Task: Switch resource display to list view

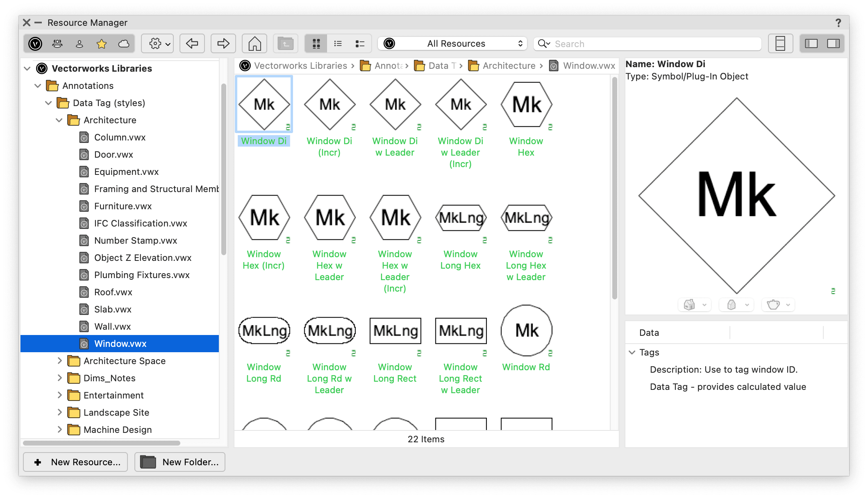Action: 338,43
